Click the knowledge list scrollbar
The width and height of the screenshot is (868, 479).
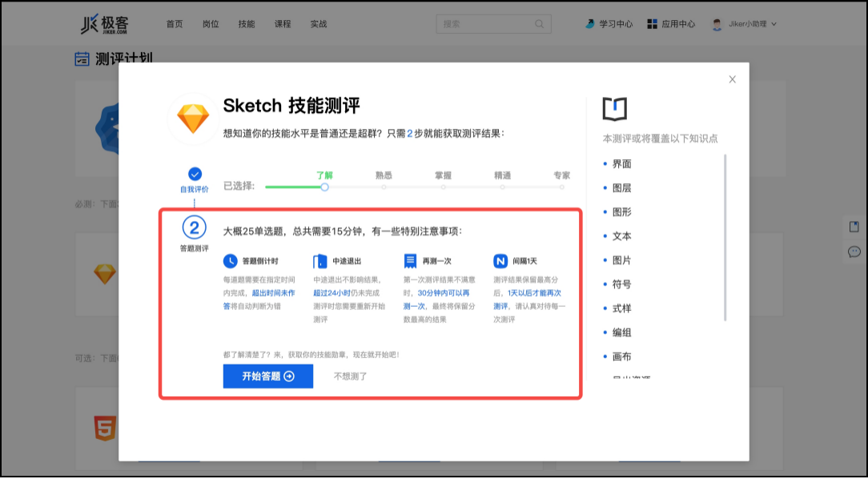tap(725, 238)
